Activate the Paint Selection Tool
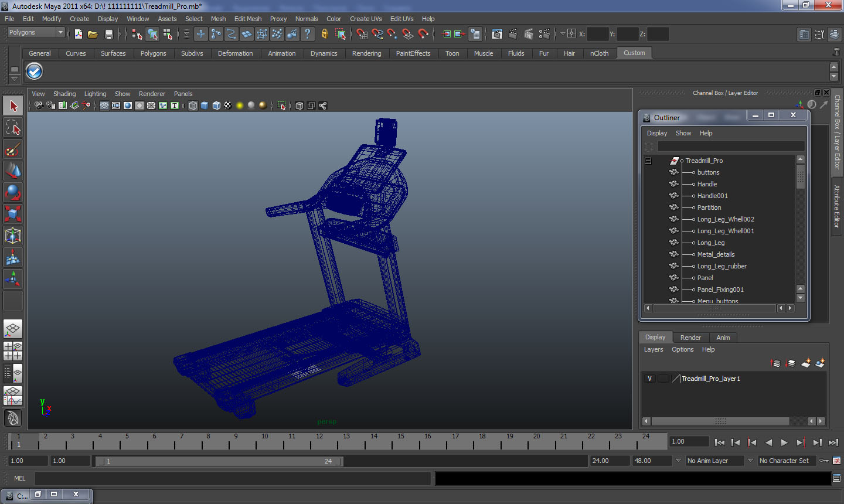The width and height of the screenshot is (844, 504). (x=13, y=149)
